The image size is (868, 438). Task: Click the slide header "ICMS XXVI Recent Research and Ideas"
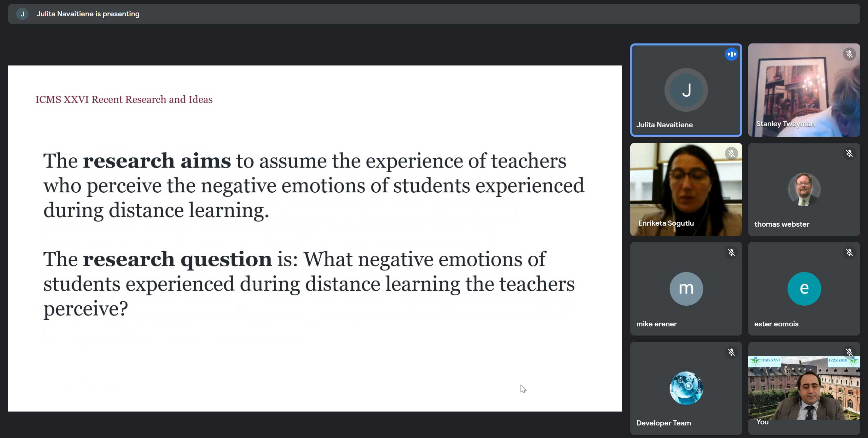click(x=124, y=99)
